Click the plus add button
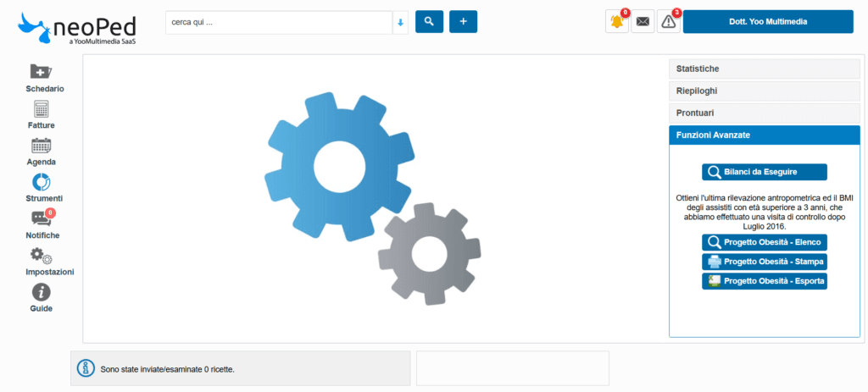Viewport: 868px width, 392px height. pos(463,22)
